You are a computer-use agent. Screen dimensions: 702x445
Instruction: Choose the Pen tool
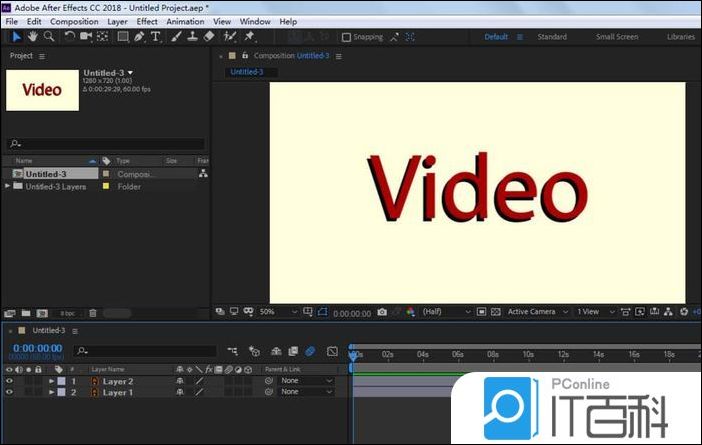click(x=139, y=37)
